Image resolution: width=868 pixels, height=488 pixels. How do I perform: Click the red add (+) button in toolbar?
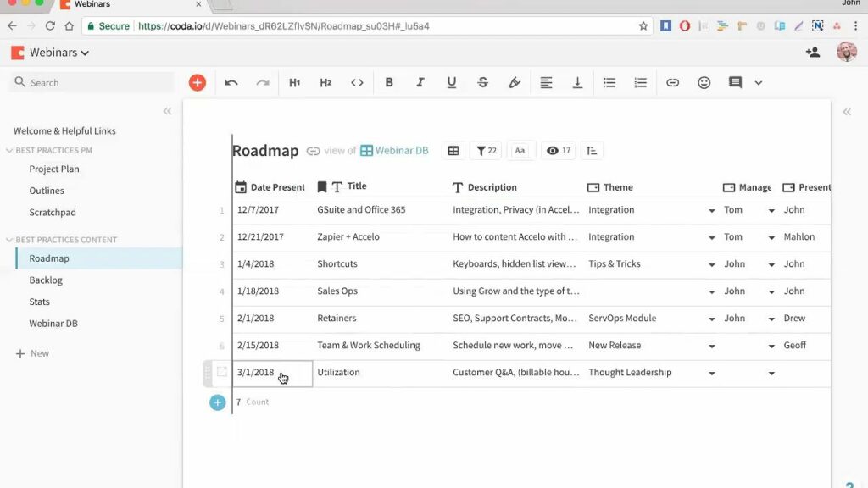coord(197,82)
